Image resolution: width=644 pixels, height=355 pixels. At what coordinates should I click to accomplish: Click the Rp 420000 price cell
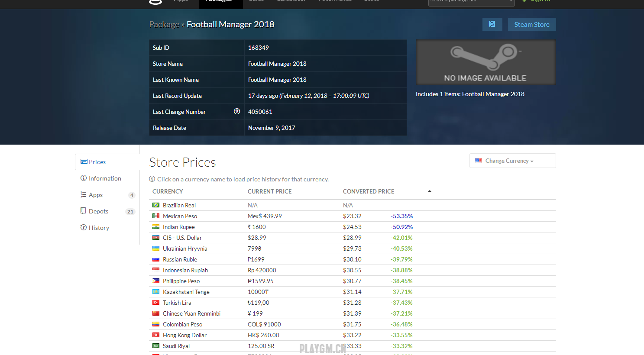click(x=262, y=270)
